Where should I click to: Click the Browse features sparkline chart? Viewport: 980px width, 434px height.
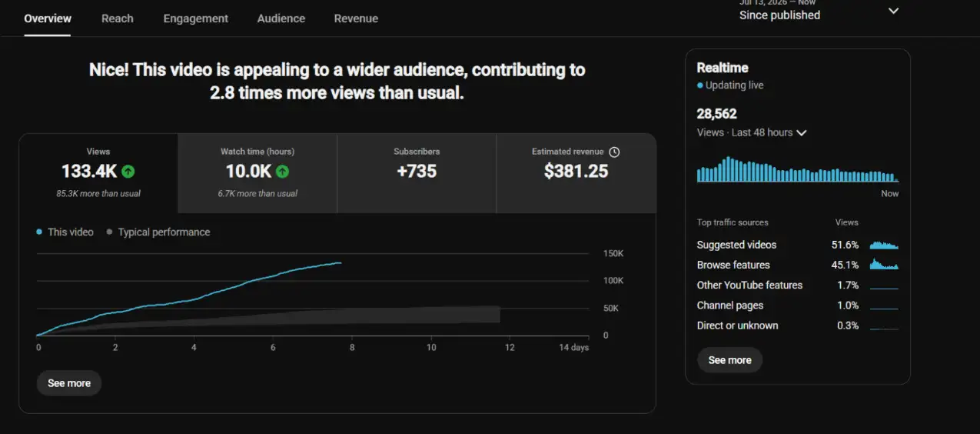(884, 265)
